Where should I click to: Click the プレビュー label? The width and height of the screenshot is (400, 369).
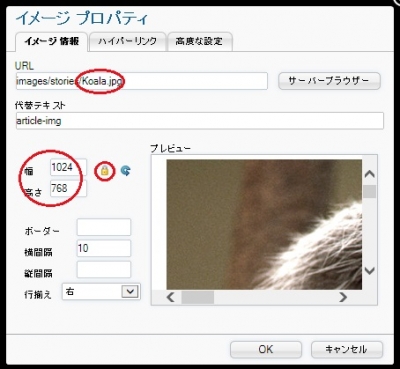[171, 148]
